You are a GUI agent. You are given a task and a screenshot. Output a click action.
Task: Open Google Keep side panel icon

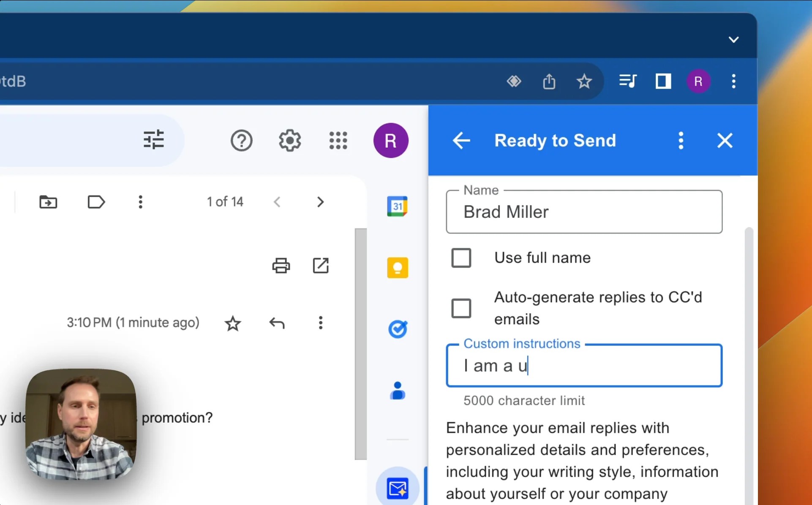point(397,268)
